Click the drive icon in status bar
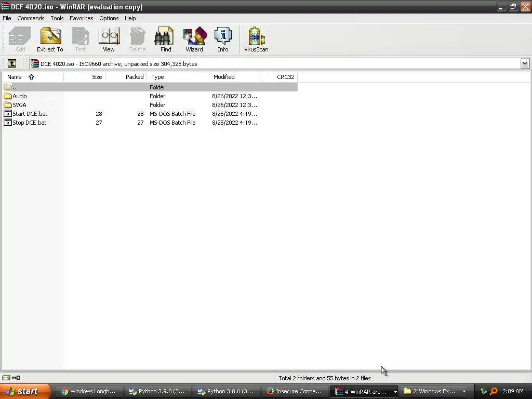Screen dimensions: 532x399 pyautogui.click(x=6, y=378)
